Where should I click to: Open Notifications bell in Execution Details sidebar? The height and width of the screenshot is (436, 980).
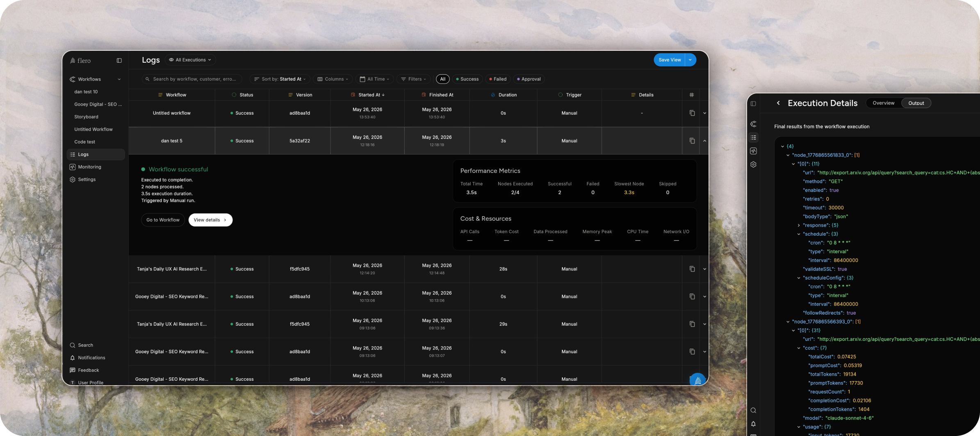click(753, 424)
